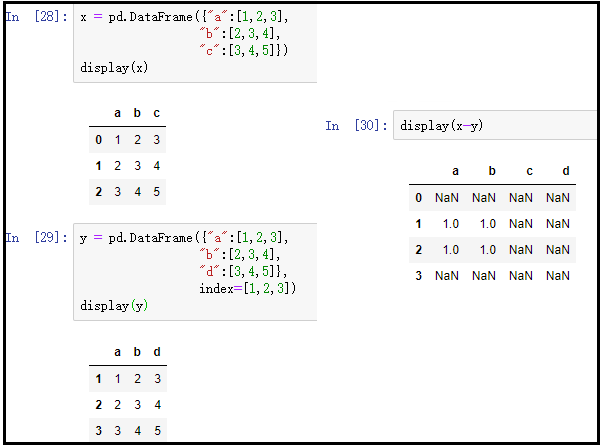Click value 3 in x table row 1 column b

pyautogui.click(x=137, y=166)
